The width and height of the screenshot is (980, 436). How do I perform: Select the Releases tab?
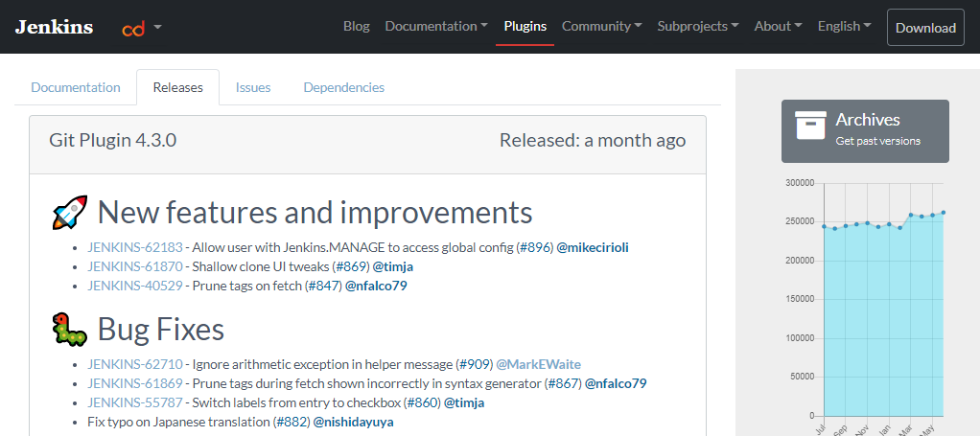pos(178,87)
